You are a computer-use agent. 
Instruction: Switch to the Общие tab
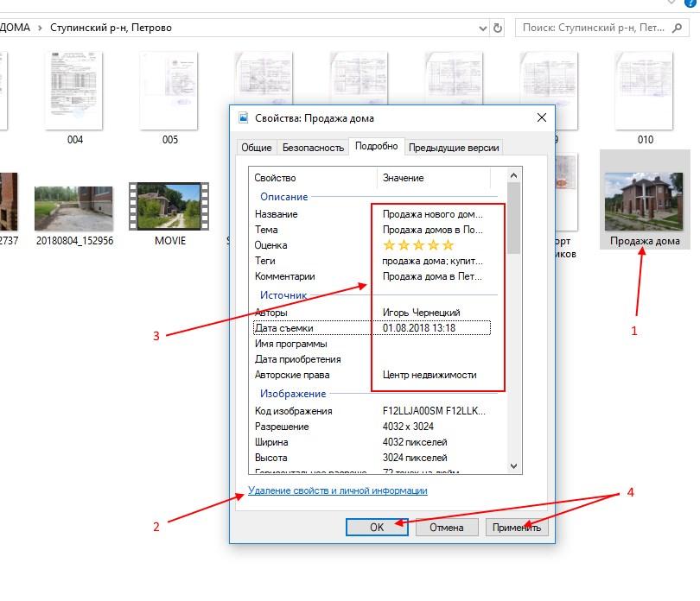(256, 148)
